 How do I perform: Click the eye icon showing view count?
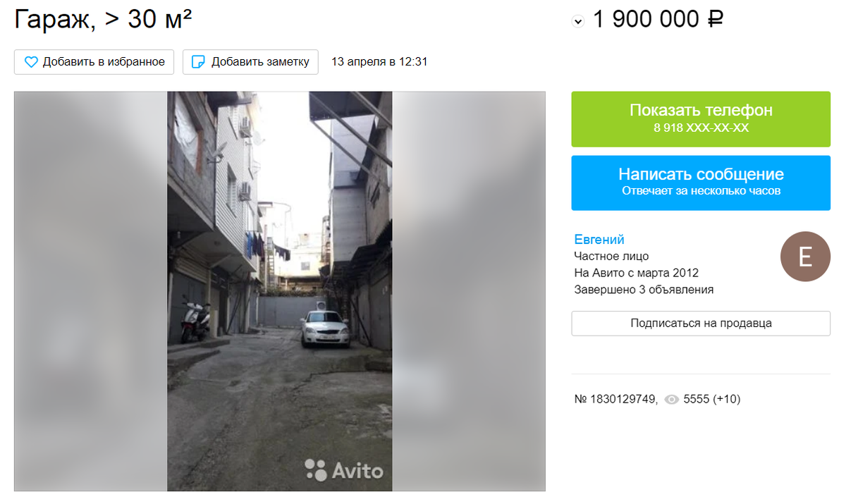671,400
